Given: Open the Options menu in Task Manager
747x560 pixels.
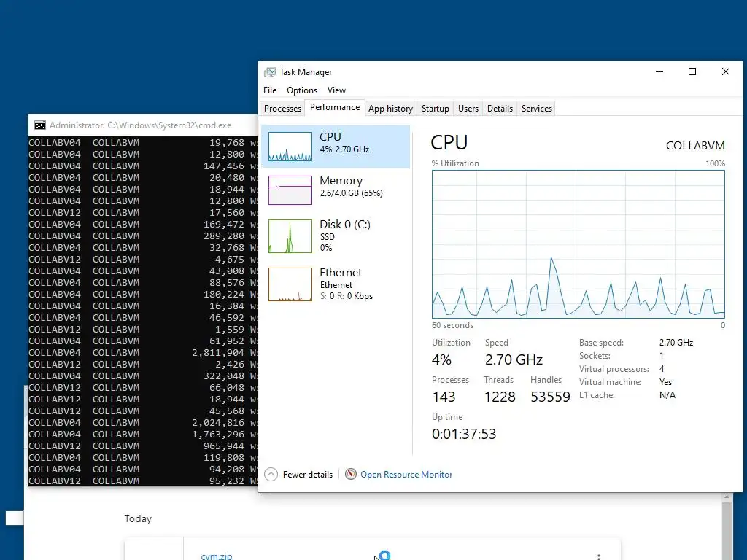Looking at the screenshot, I should point(301,90).
